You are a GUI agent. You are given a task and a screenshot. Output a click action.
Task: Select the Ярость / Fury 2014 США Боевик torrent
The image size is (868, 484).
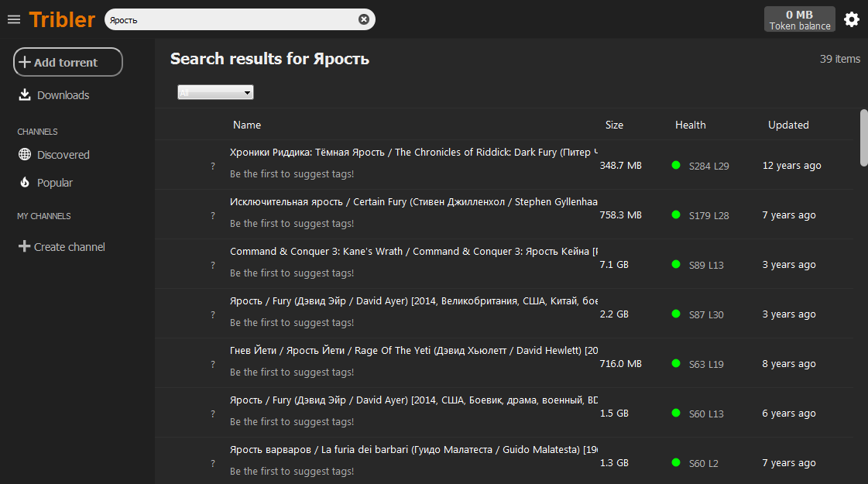(413, 400)
